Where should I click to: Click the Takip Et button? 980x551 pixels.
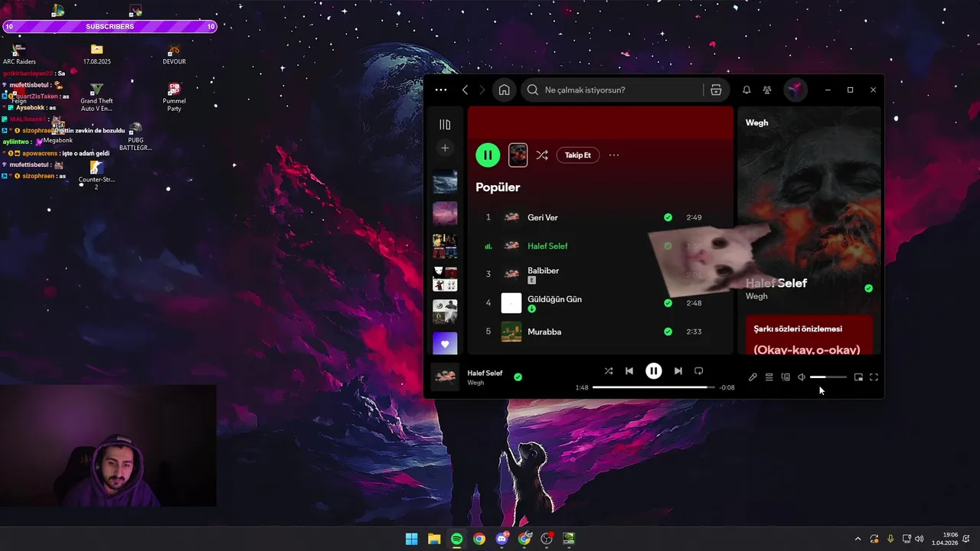(x=578, y=155)
